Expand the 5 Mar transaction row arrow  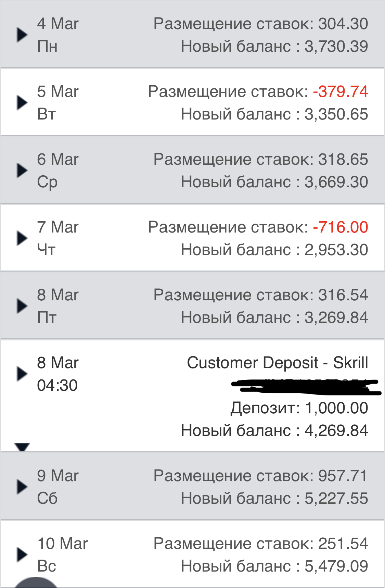click(22, 102)
